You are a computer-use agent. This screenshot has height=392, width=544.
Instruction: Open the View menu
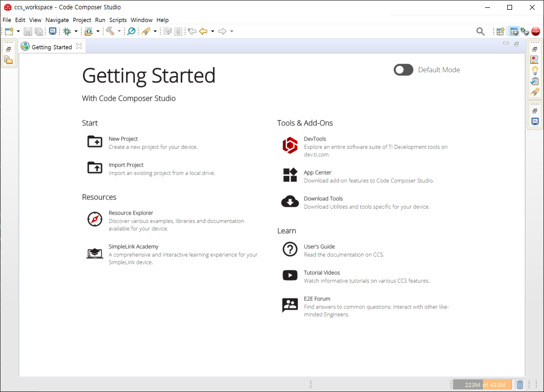(35, 20)
